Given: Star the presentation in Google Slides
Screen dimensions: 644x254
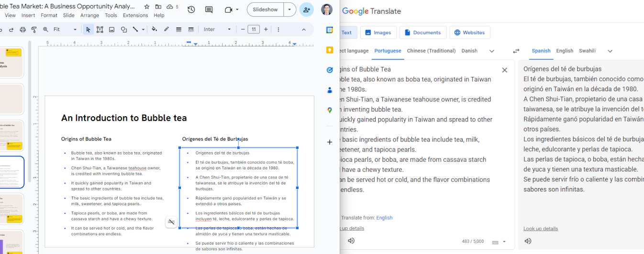Looking at the screenshot, I should point(146,7).
